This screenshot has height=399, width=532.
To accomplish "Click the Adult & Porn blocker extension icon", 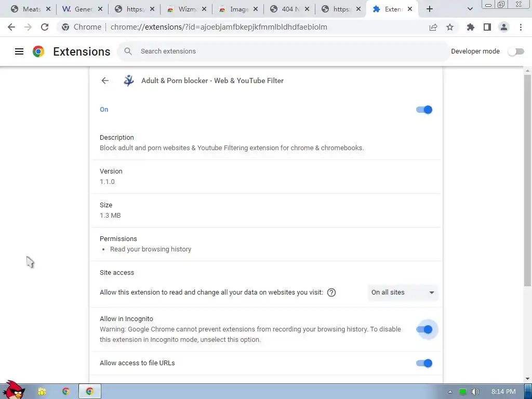I will pos(129,81).
